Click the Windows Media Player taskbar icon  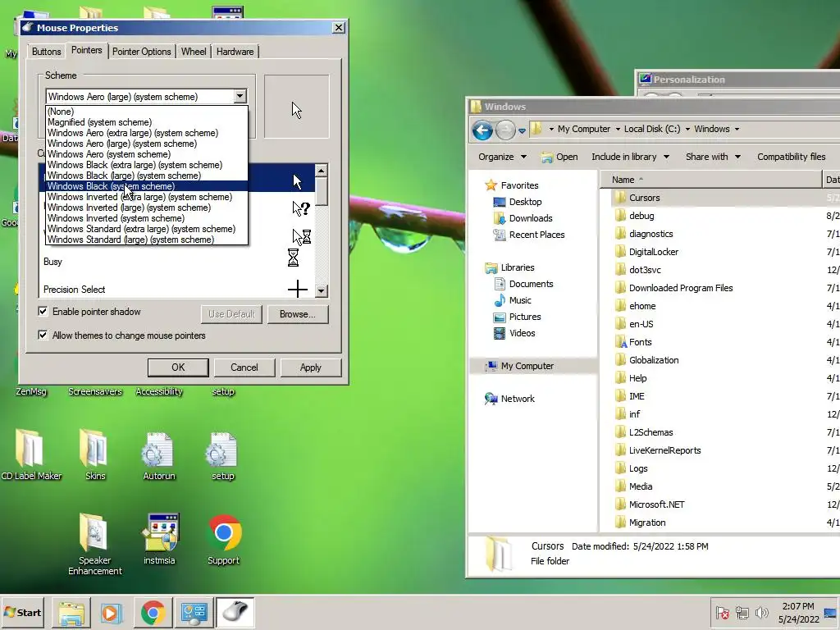click(x=112, y=612)
